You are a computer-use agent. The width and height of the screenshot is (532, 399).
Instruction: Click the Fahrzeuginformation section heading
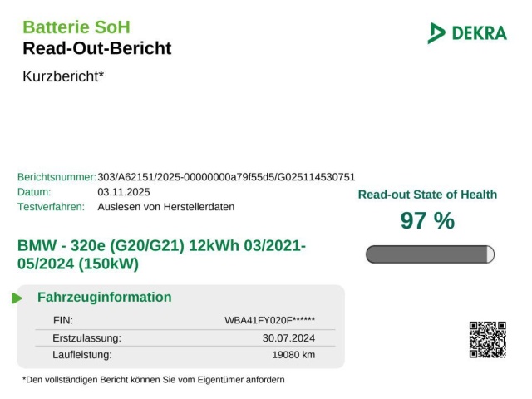tap(105, 298)
